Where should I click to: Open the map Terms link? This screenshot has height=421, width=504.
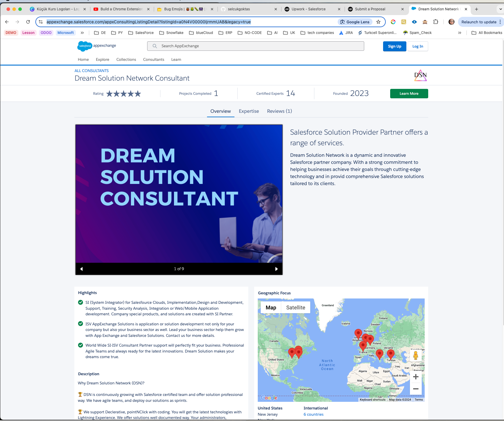(419, 400)
